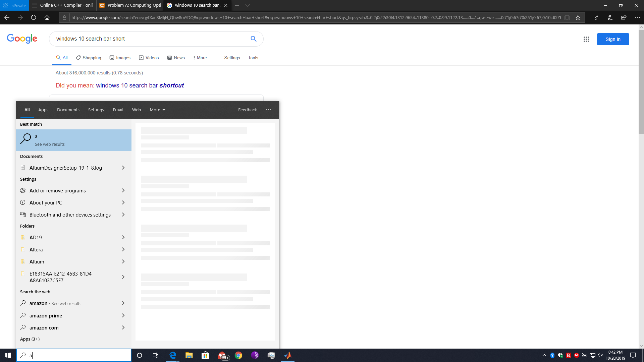This screenshot has width=644, height=362.
Task: Open the Google apps grid
Action: [586, 39]
